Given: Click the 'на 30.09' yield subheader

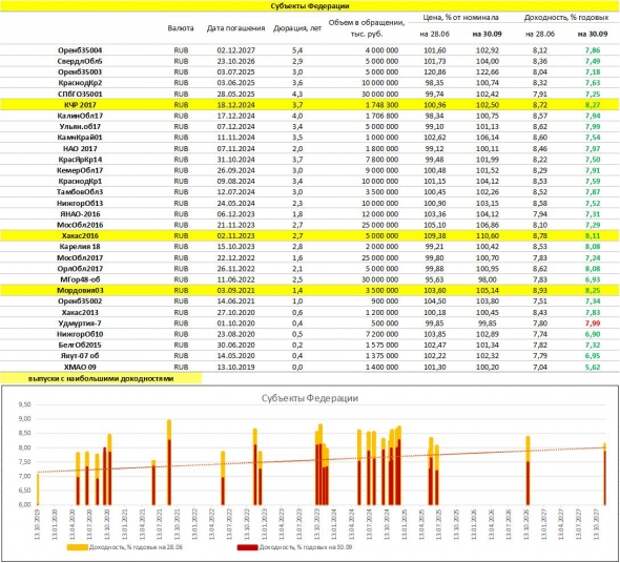Looking at the screenshot, I should (x=592, y=34).
